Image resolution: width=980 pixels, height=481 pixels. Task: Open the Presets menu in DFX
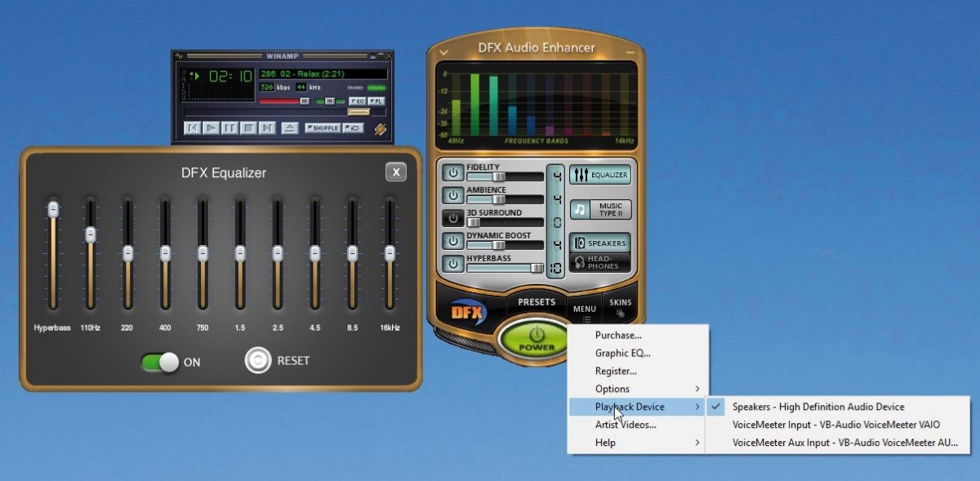point(537,302)
